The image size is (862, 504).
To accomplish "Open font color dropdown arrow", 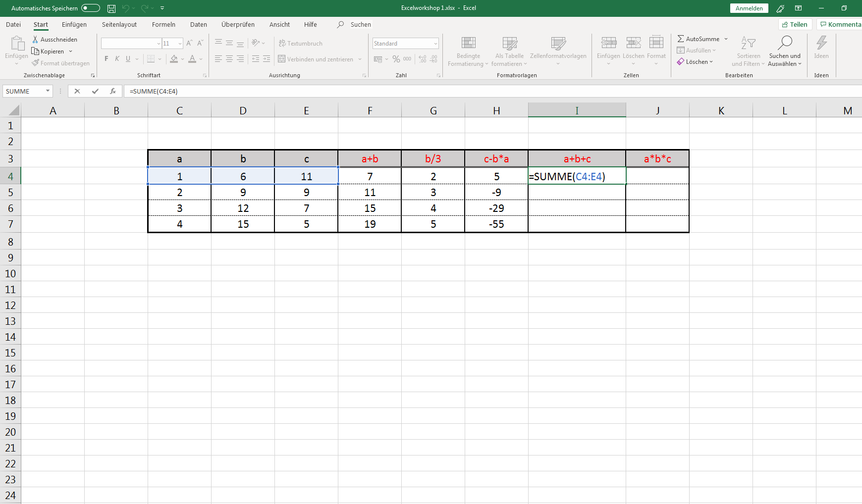I will pyautogui.click(x=201, y=59).
